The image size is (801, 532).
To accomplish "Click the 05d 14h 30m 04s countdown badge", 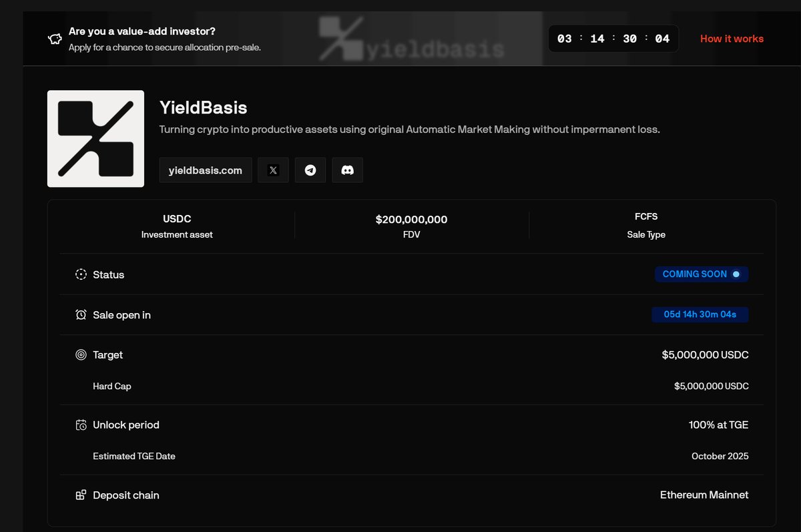I will tap(700, 314).
